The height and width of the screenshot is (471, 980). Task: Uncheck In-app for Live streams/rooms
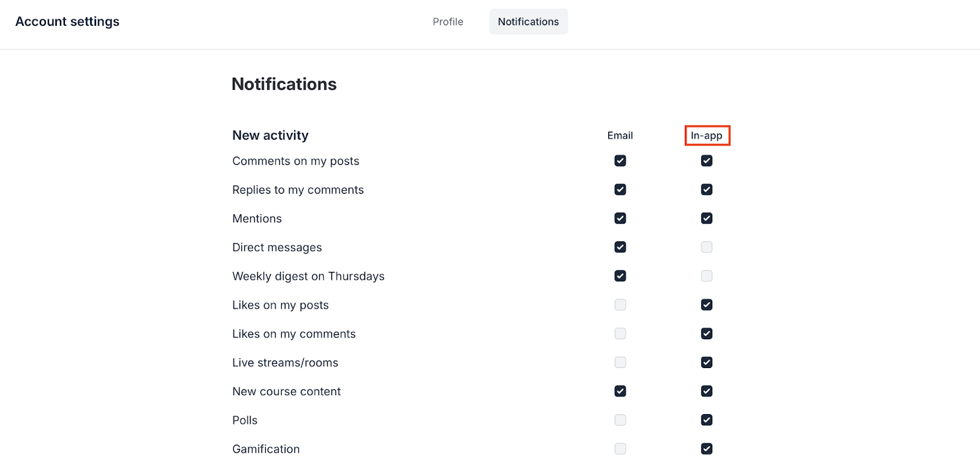pyautogui.click(x=706, y=362)
